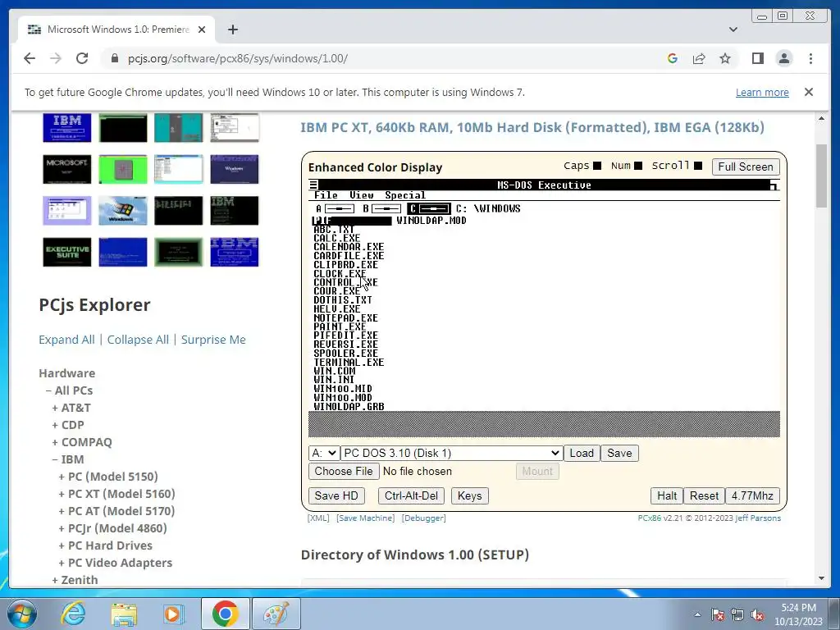Bookmark this page with star icon
Screen dimensions: 840x630
click(725, 58)
